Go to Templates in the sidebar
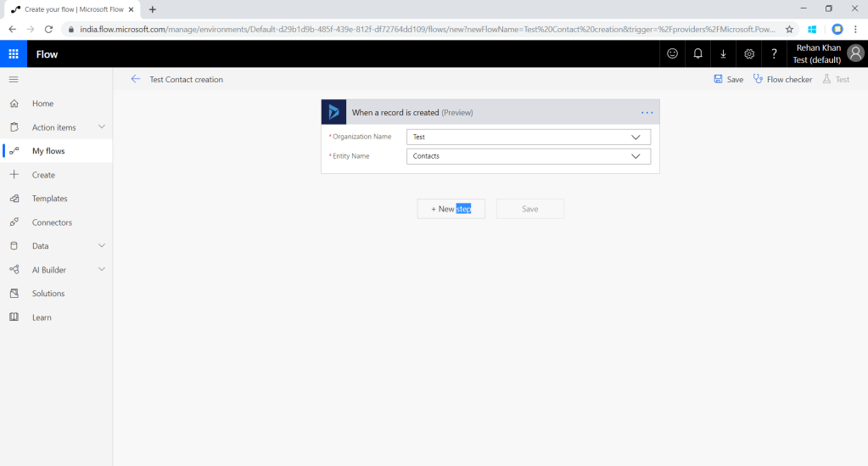 [x=49, y=199]
